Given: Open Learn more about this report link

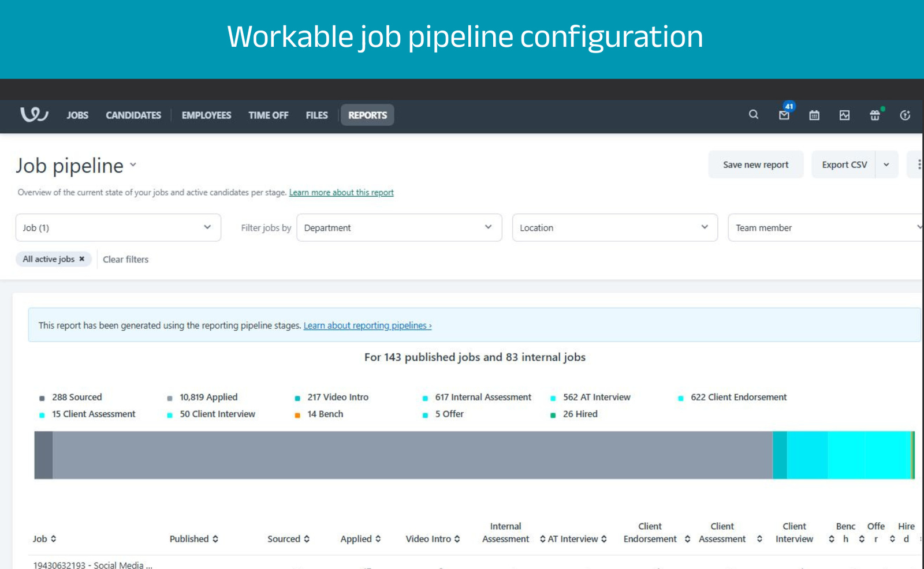Looking at the screenshot, I should click(341, 192).
